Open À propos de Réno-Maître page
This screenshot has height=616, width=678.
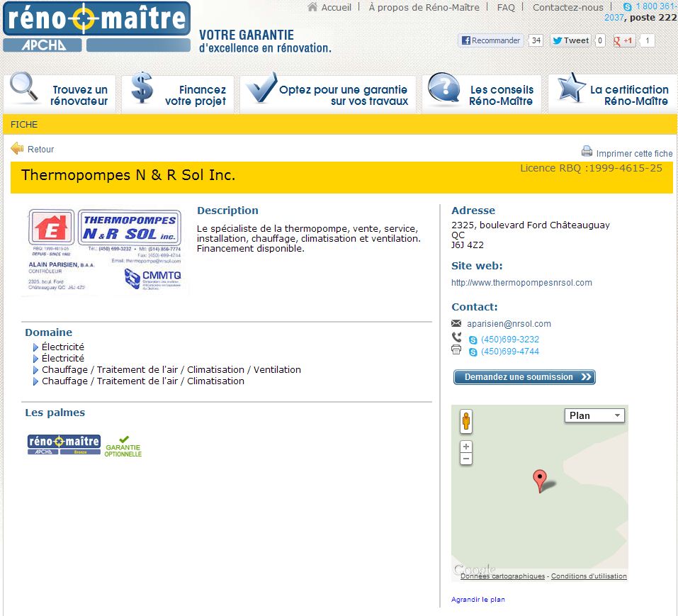click(424, 7)
